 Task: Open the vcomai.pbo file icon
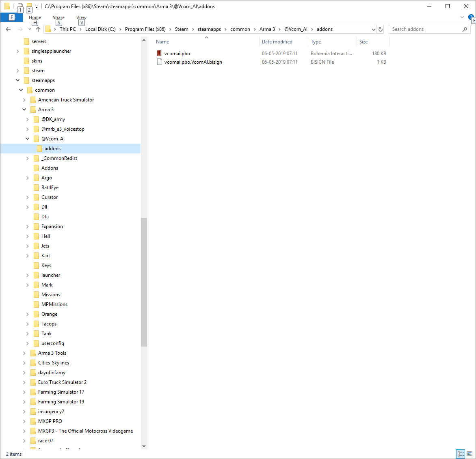tap(159, 54)
